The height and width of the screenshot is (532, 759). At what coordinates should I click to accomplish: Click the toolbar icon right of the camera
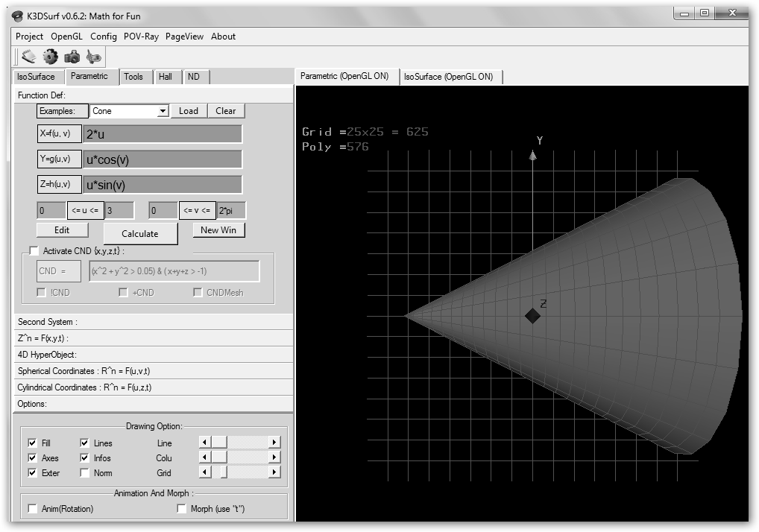coord(93,57)
